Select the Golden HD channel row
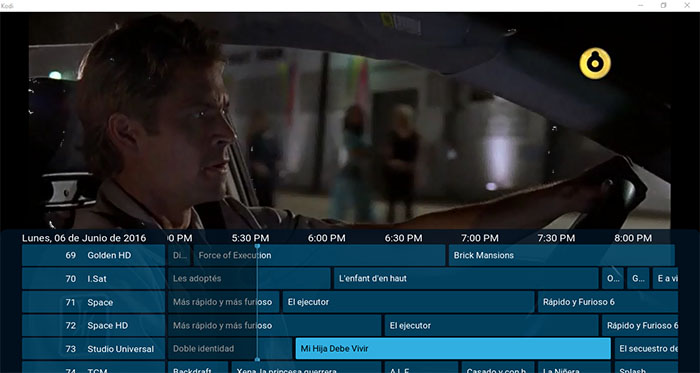 [93, 255]
